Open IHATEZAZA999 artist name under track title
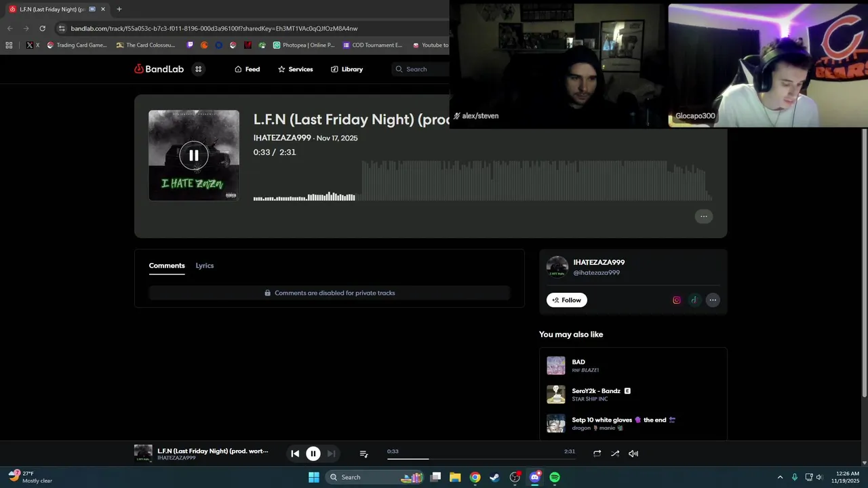 (x=282, y=138)
